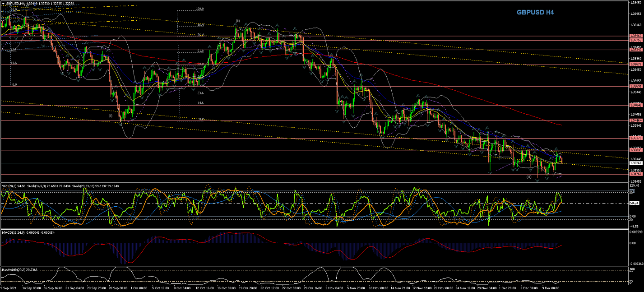This screenshot has height=292, width=644.
Task: Select the 1.31767 support level tag
Action: pyautogui.click(x=635, y=174)
